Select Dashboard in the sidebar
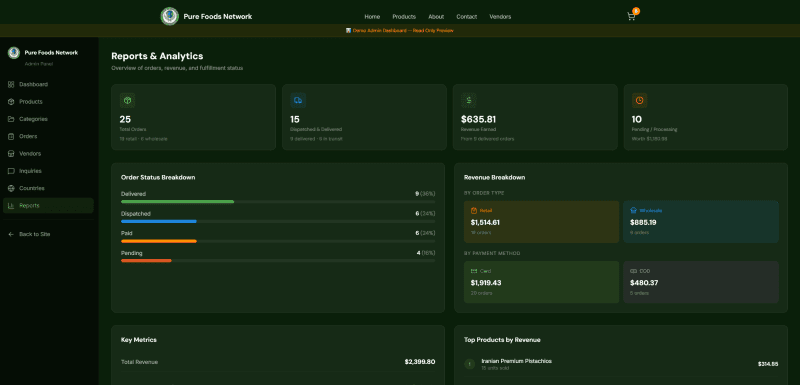Viewport: 800px width, 385px height. click(x=48, y=85)
